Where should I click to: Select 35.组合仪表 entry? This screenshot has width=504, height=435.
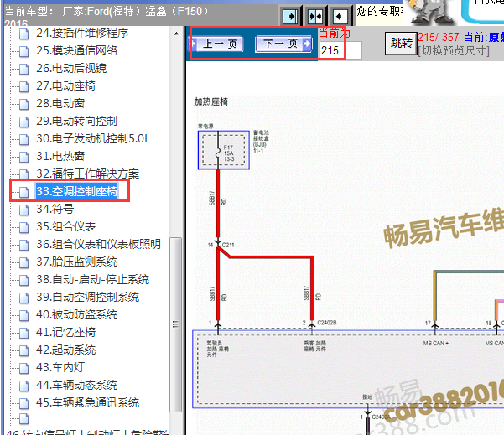(66, 227)
